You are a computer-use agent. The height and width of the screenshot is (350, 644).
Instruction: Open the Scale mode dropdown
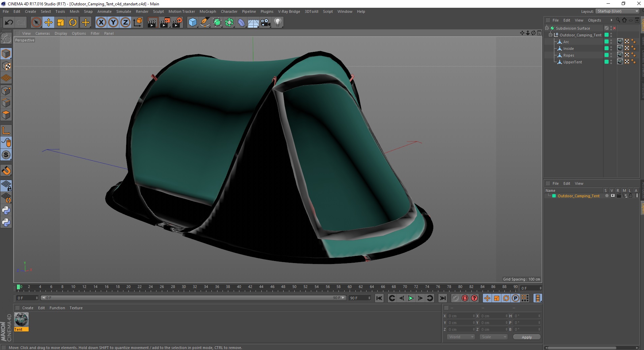coord(494,337)
